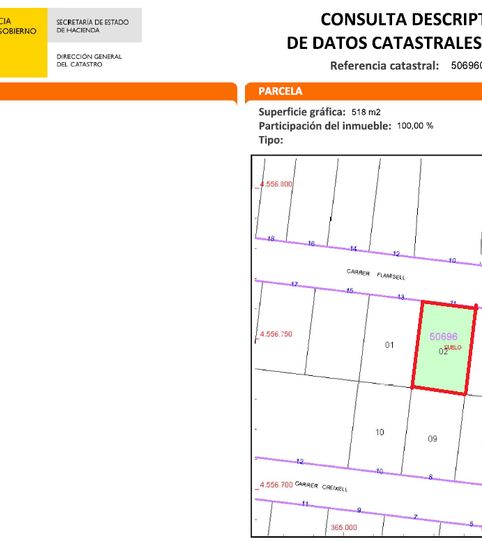
Task: Click street number '8' on Carrer Creixell
Action: point(430,477)
